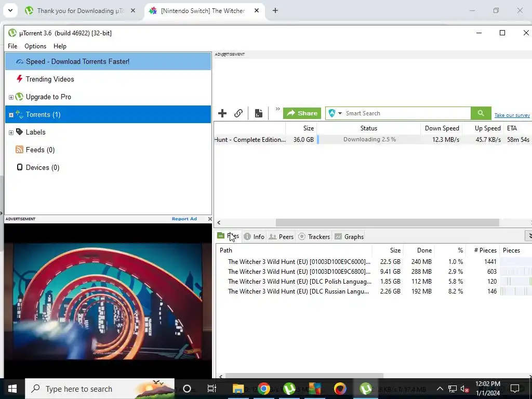
Task: Select Speed - Download Torrents Faster item
Action: [108, 61]
